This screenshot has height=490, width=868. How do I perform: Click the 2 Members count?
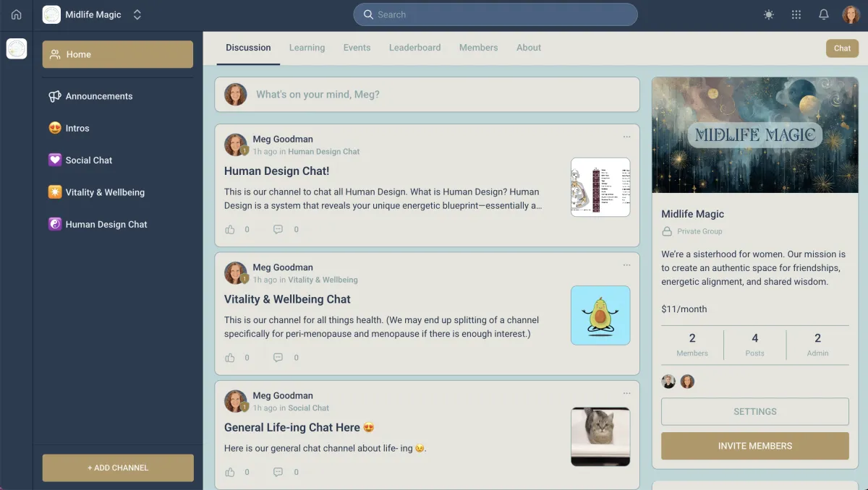point(692,344)
